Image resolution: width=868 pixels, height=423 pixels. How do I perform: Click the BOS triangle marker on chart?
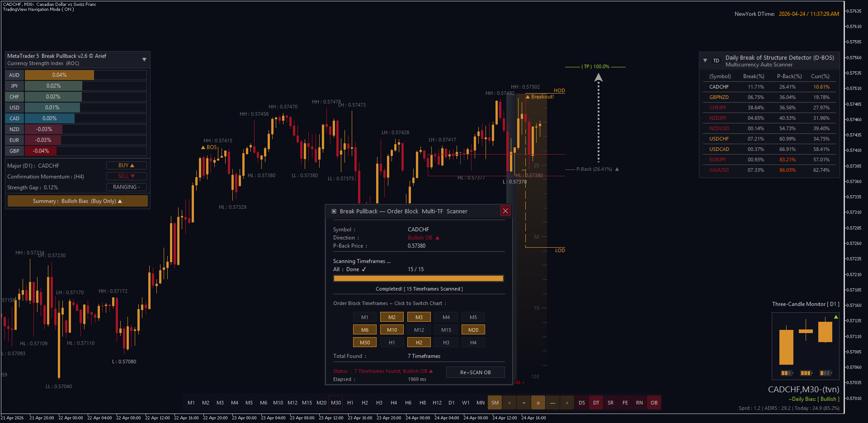tap(203, 147)
